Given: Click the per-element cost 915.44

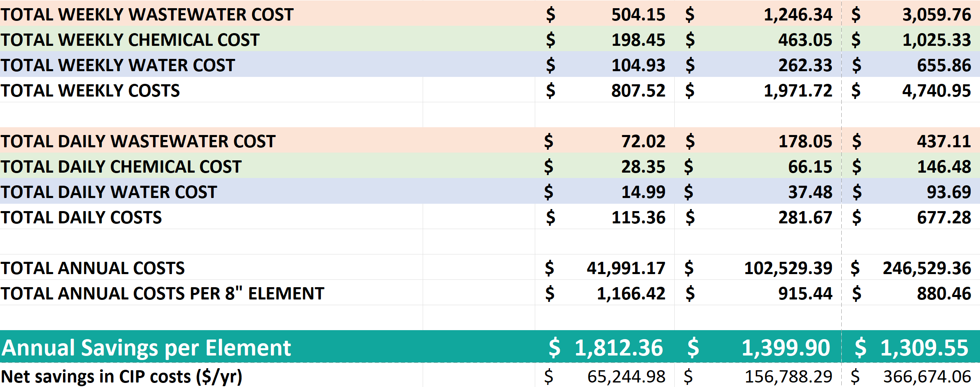Looking at the screenshot, I should click(805, 293).
